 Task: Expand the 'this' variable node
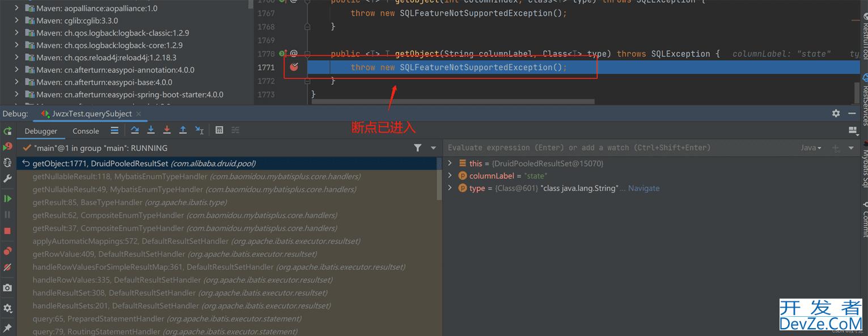click(450, 163)
